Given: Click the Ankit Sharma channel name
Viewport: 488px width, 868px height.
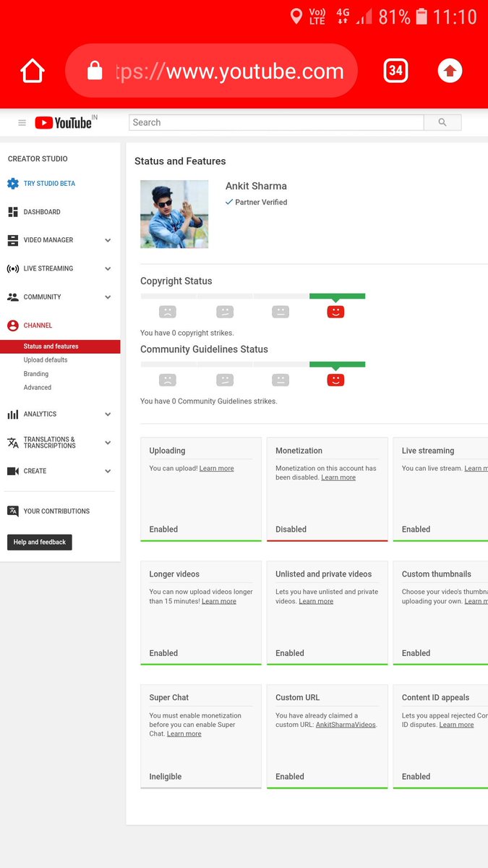Looking at the screenshot, I should pyautogui.click(x=256, y=186).
